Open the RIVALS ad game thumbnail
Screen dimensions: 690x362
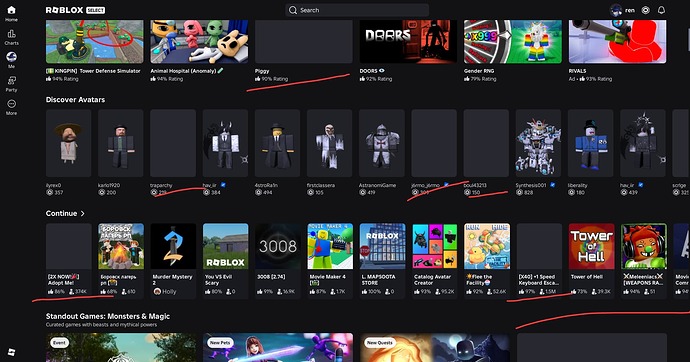(617, 41)
